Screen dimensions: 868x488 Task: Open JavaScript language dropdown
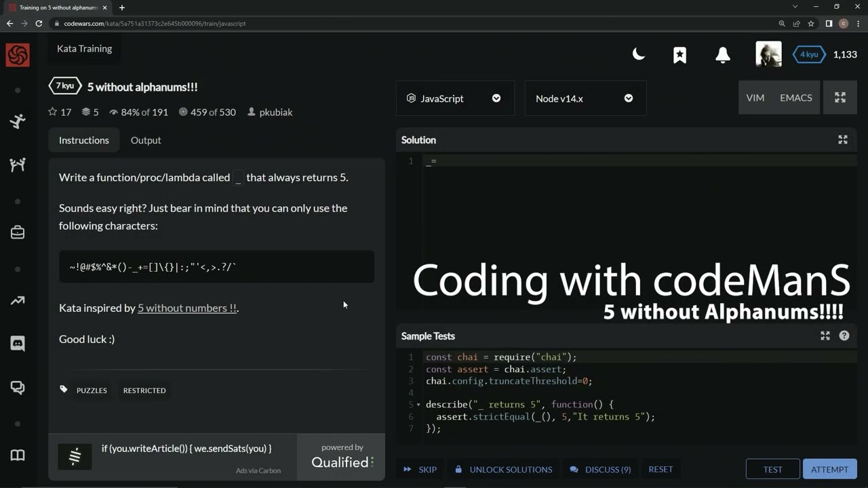455,98
